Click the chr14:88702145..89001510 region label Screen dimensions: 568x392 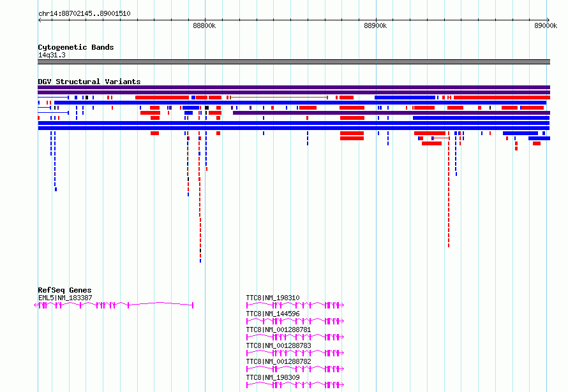point(84,13)
